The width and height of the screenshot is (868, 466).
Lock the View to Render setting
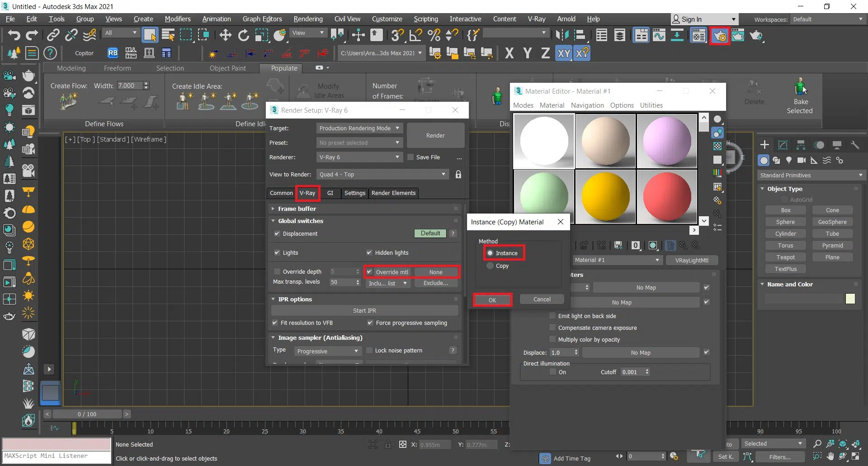458,175
